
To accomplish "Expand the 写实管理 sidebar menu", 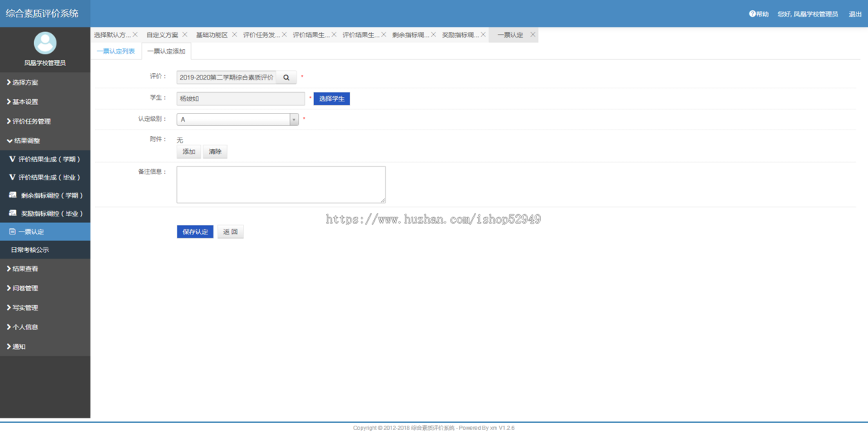I will click(45, 308).
